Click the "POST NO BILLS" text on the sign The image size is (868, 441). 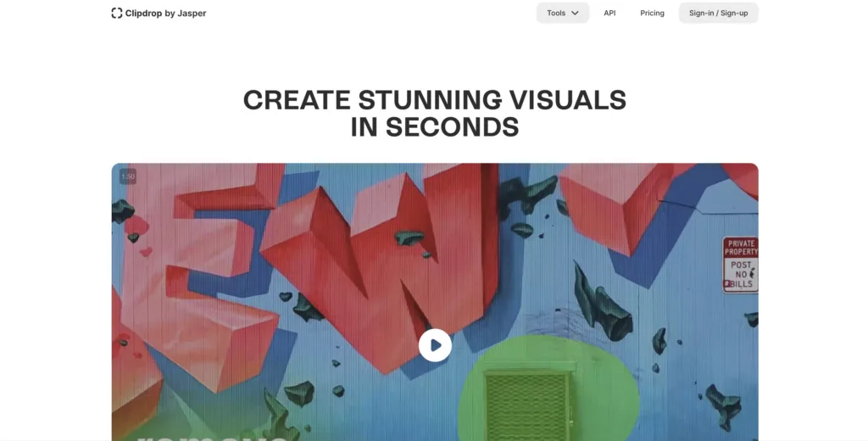(x=741, y=274)
